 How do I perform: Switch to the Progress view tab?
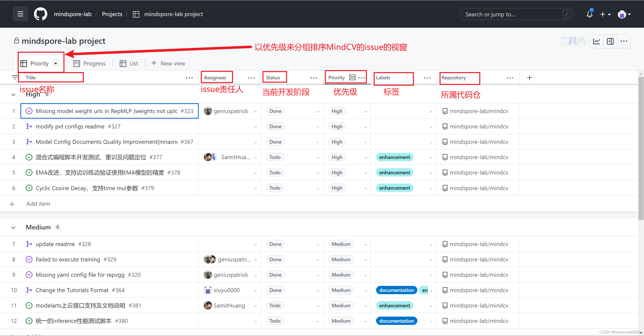click(90, 63)
